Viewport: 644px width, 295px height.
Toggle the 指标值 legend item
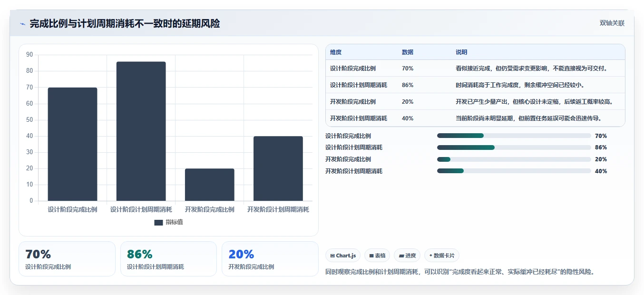click(169, 222)
